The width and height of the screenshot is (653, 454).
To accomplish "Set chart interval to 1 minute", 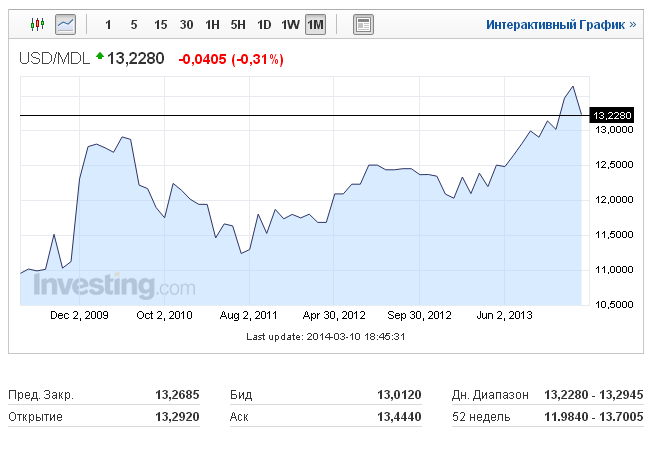I will click(x=108, y=25).
